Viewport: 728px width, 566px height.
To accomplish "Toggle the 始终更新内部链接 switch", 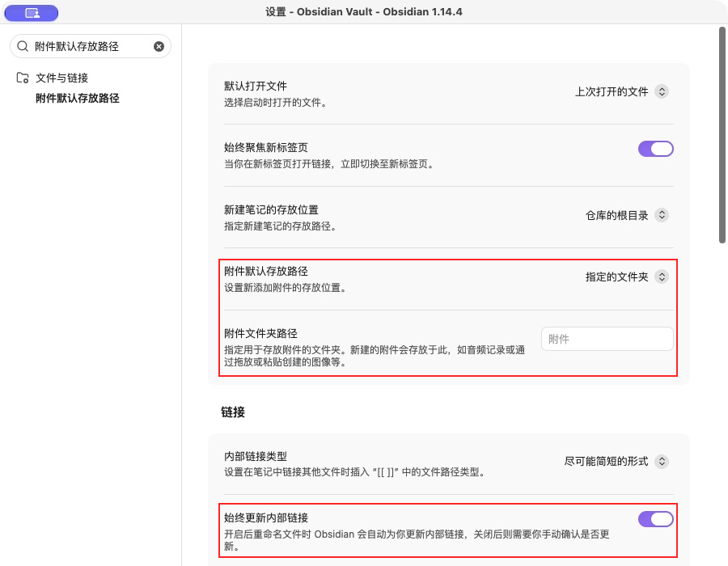I will 655,519.
